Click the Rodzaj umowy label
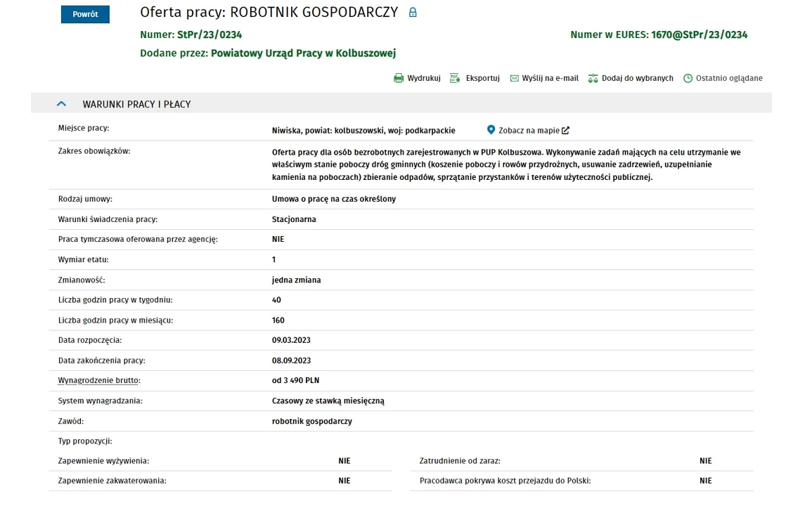812x506 pixels. pos(85,199)
